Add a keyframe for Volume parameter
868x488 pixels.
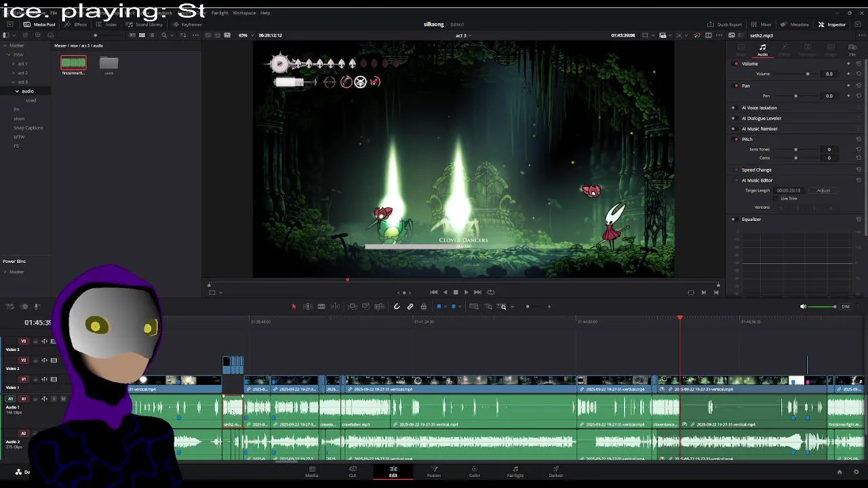tap(848, 74)
